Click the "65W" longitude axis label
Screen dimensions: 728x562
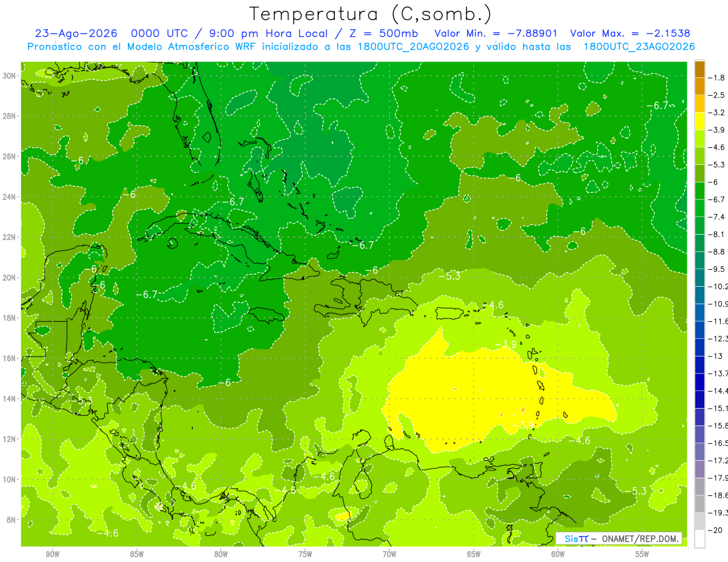tap(474, 554)
